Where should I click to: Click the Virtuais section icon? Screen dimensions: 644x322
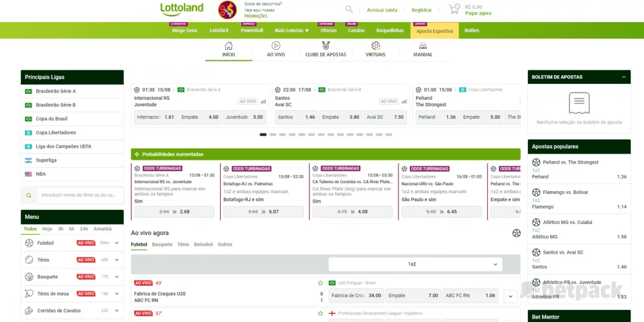[x=376, y=46]
